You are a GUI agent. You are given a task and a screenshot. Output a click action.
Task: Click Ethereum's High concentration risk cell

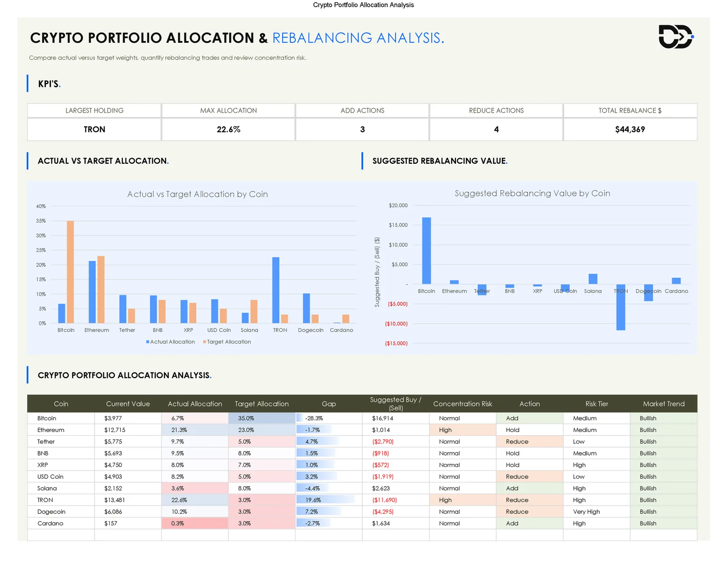463,430
